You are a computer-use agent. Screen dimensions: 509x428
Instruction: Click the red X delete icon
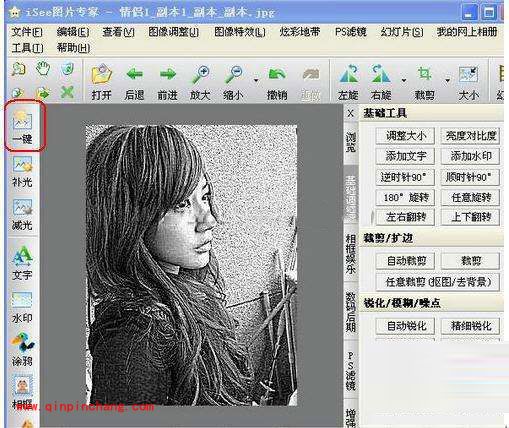[x=67, y=92]
